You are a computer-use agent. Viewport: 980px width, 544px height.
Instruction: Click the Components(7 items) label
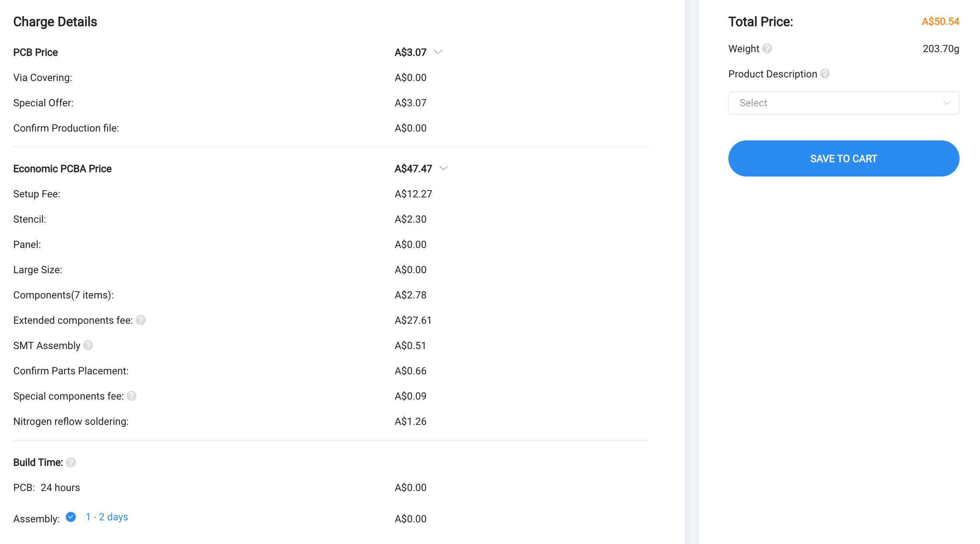pos(63,295)
